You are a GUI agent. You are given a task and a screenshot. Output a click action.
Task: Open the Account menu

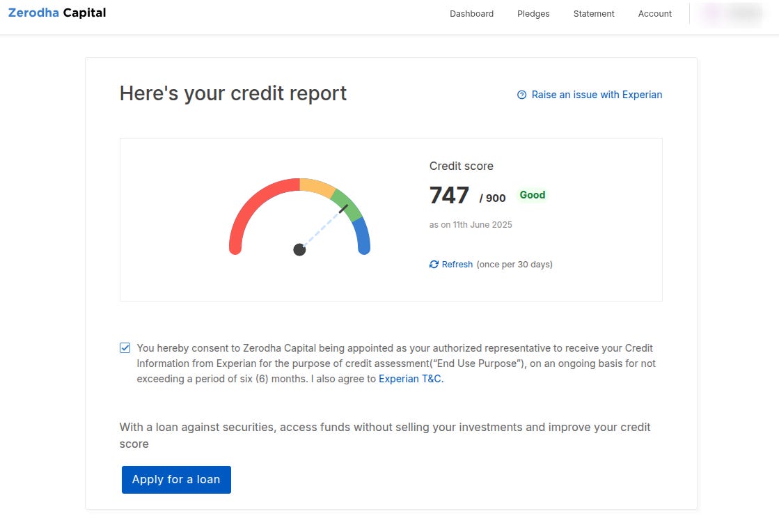654,14
